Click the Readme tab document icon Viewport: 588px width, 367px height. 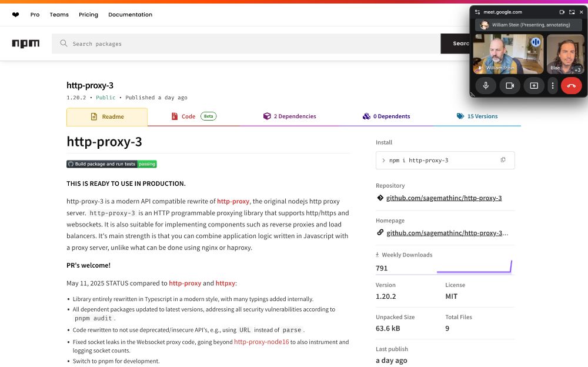[93, 116]
